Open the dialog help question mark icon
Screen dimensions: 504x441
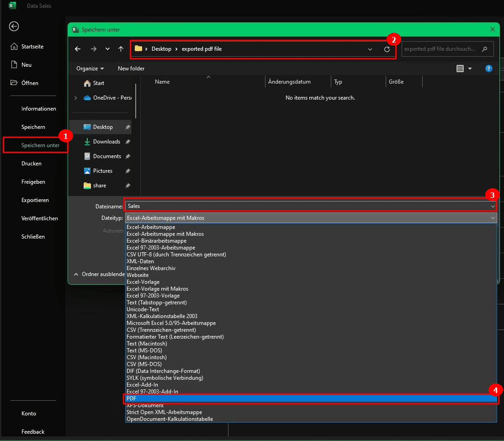point(488,69)
